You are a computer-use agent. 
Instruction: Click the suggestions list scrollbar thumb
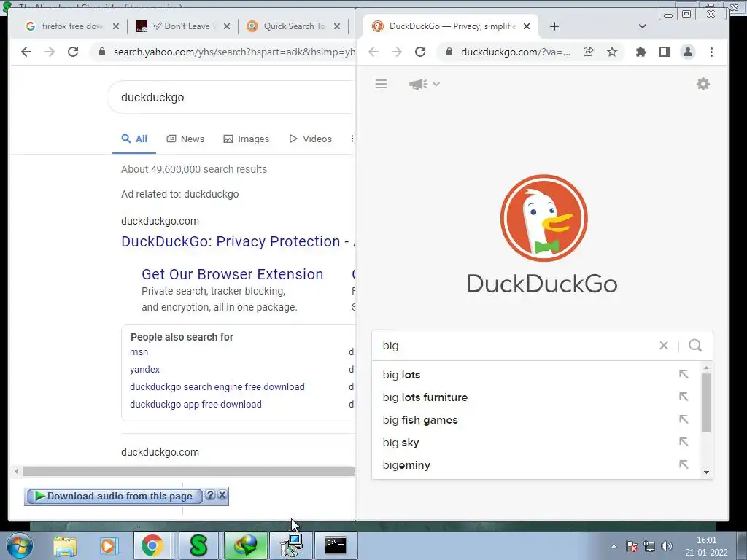tap(706, 402)
